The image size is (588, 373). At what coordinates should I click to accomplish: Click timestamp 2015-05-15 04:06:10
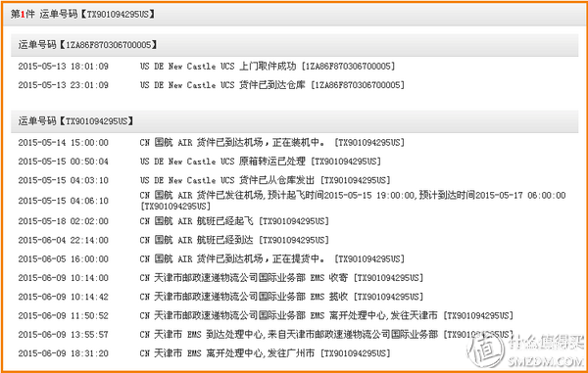click(64, 201)
